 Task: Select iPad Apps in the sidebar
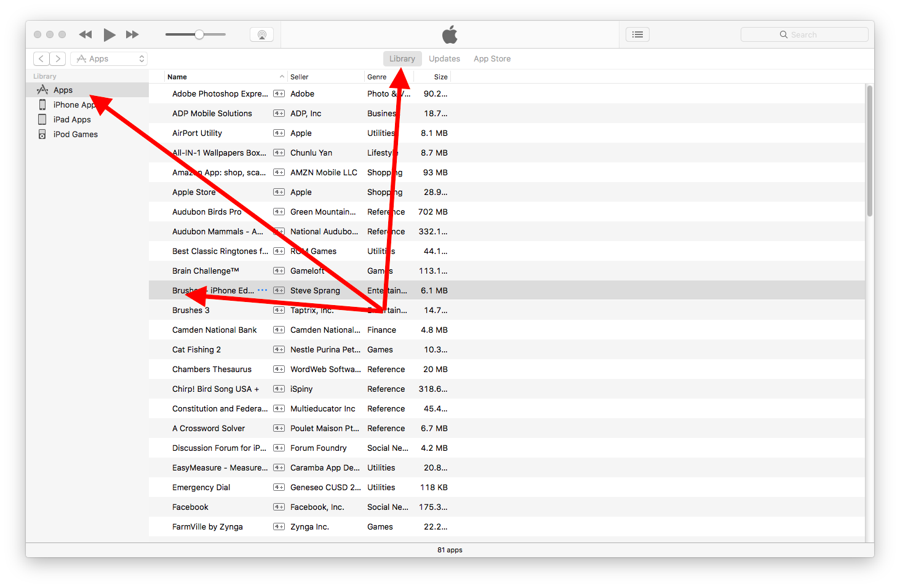pos(87,119)
